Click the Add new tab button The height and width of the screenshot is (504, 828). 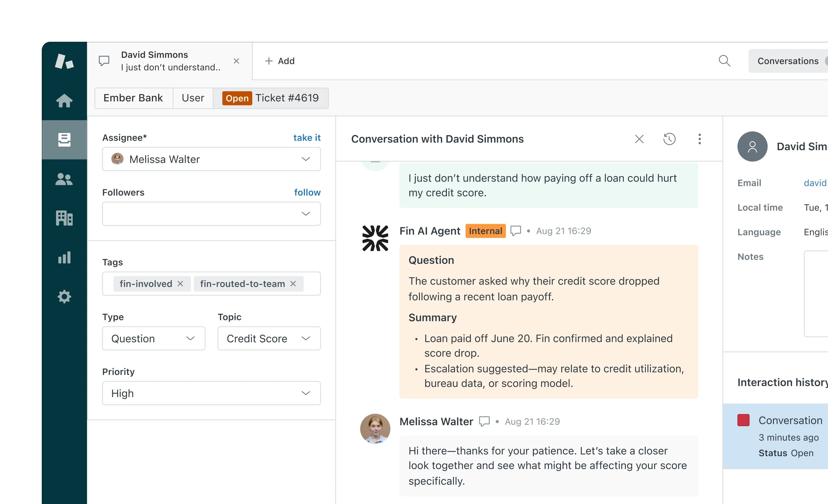click(x=280, y=61)
